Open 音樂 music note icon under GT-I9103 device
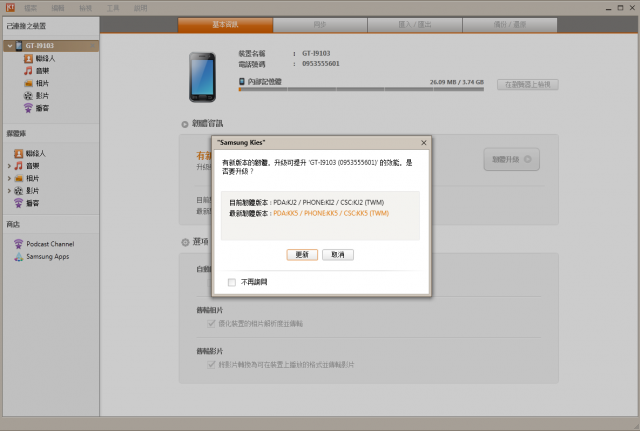The image size is (640, 431). click(x=28, y=71)
